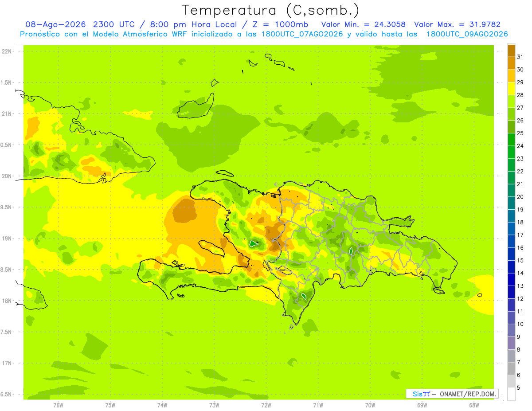Pick the orange swatch between 30 and 31
Image resolution: width=532 pixels, height=411 pixels.
(x=512, y=63)
